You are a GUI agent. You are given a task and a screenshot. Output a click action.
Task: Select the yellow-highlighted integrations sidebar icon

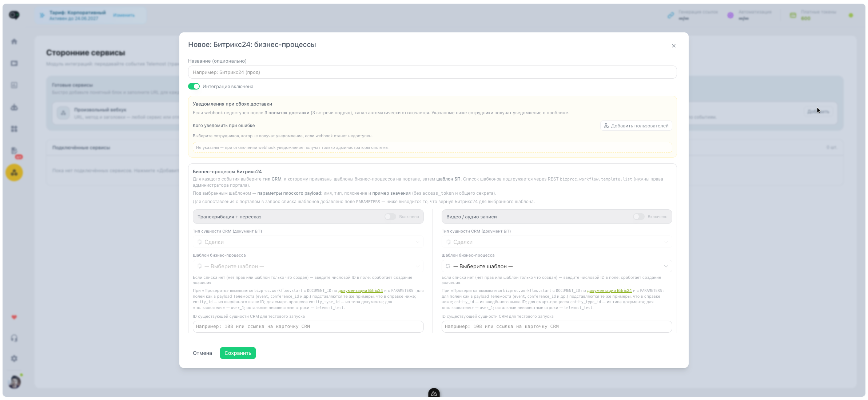(x=14, y=173)
